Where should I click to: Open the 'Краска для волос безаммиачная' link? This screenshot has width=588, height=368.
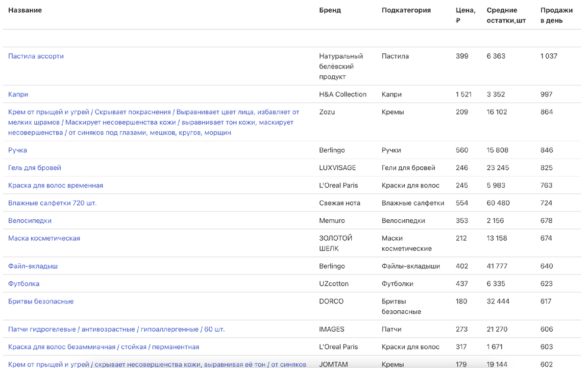point(104,347)
